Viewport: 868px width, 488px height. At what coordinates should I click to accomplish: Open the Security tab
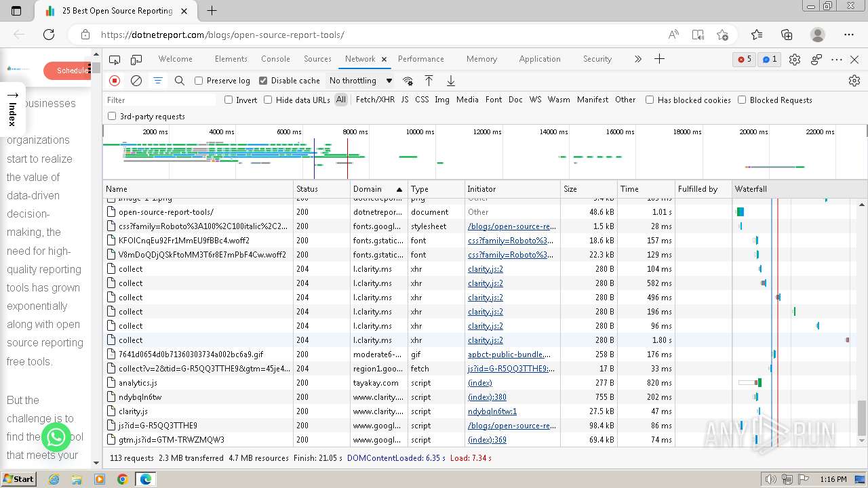coord(597,59)
